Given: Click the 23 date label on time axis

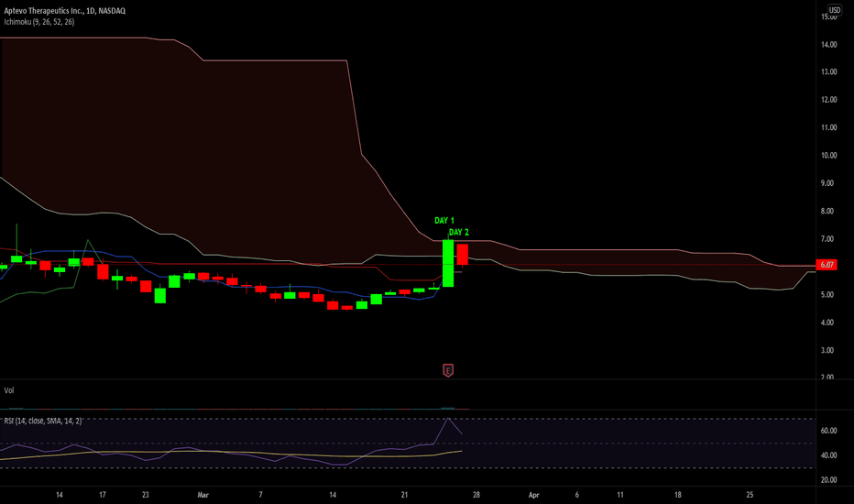Looking at the screenshot, I should coord(145,495).
